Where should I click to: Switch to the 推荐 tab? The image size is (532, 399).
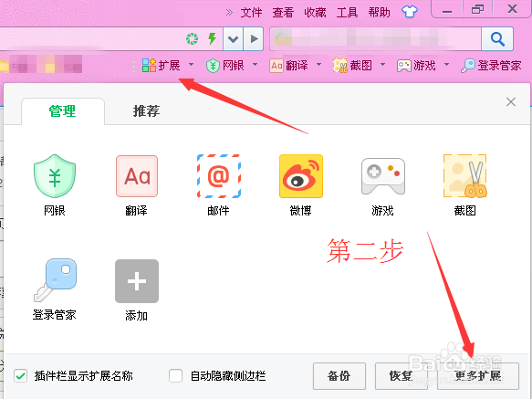146,111
